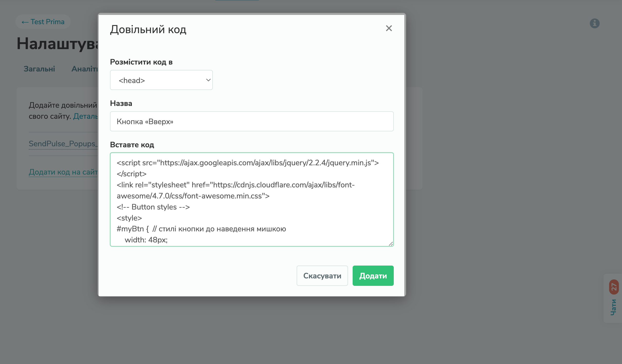Click the Розмістити код в label

141,62
